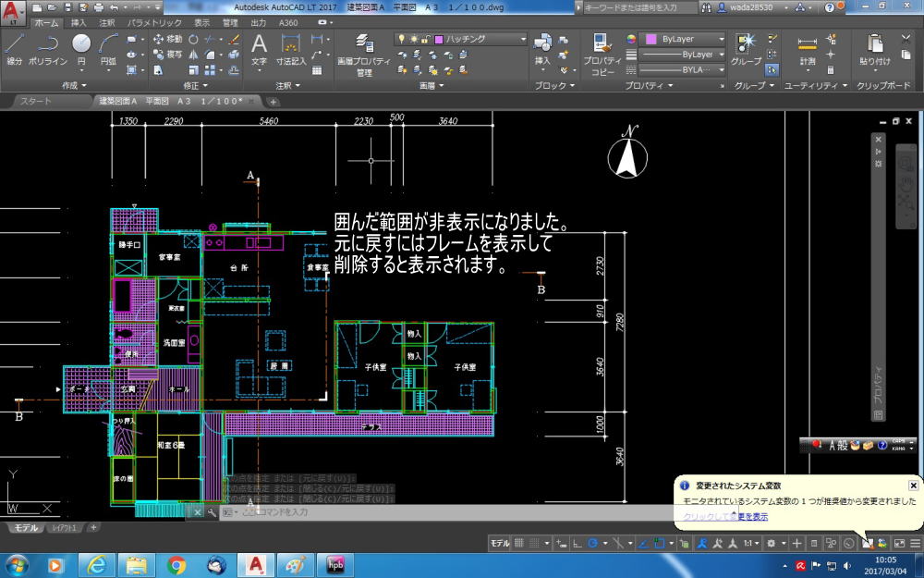
Task: Switch to the レイアウト1 layout tab
Action: tap(65, 528)
